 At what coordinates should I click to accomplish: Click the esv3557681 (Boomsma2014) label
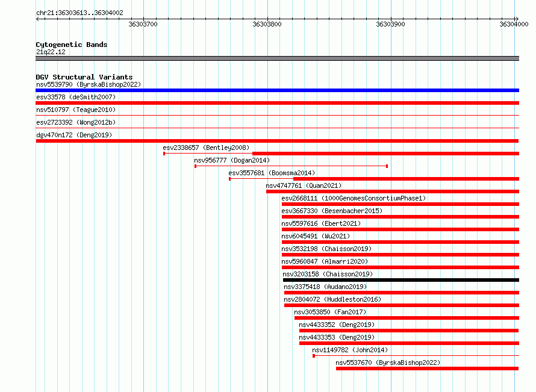pyautogui.click(x=272, y=173)
